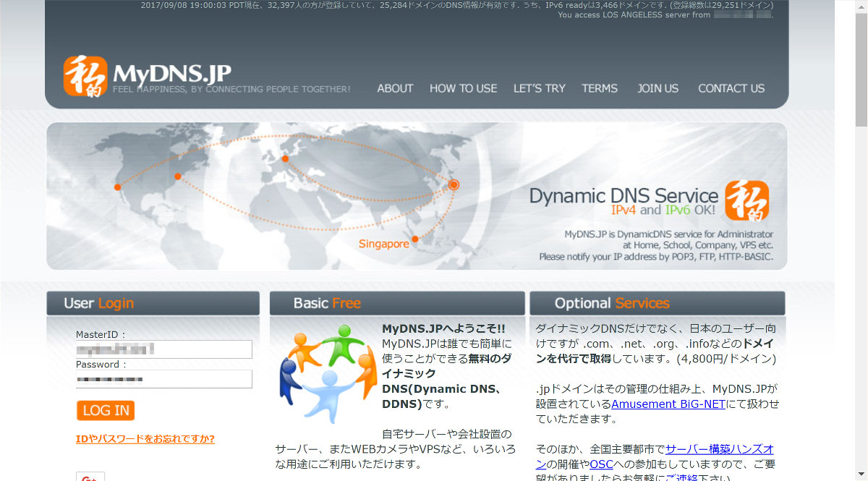Click the orange logo beside Dynamic DNS Service
868x481 pixels.
click(x=746, y=200)
